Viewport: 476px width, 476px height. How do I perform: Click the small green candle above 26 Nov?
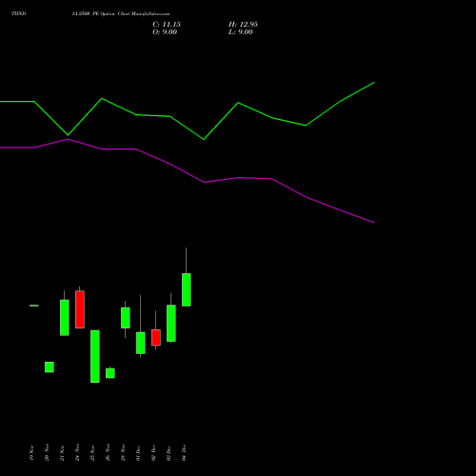coord(110,373)
